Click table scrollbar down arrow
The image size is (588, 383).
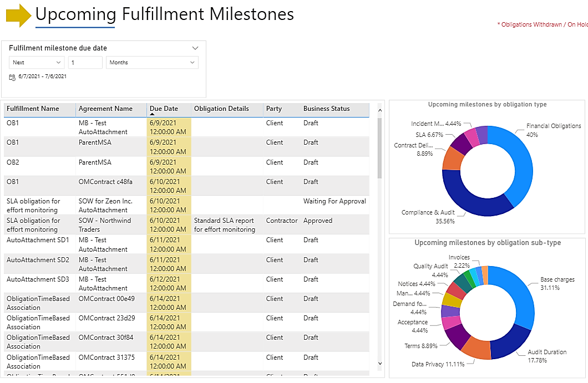click(x=380, y=364)
